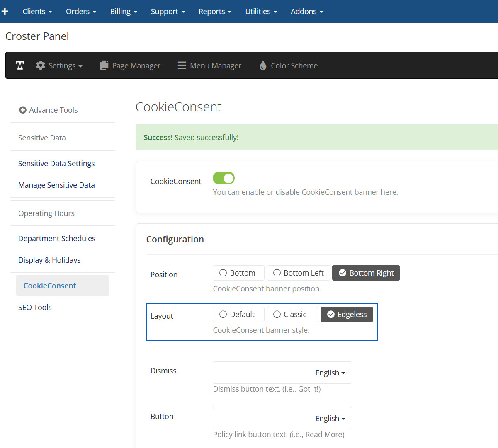Open English language dropdown for Button field
This screenshot has width=498, height=448.
pyautogui.click(x=330, y=419)
